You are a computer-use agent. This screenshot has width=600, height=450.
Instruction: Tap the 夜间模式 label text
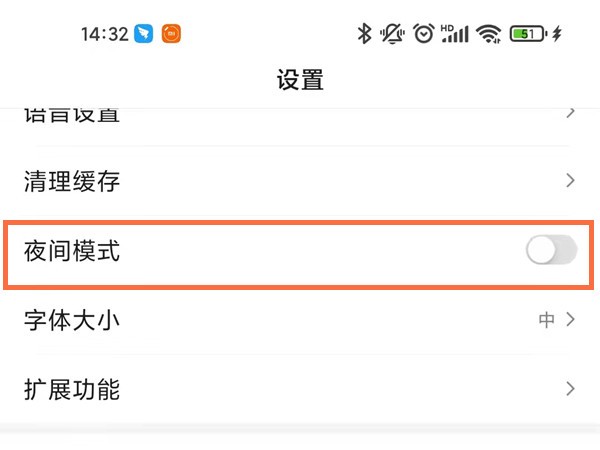72,251
